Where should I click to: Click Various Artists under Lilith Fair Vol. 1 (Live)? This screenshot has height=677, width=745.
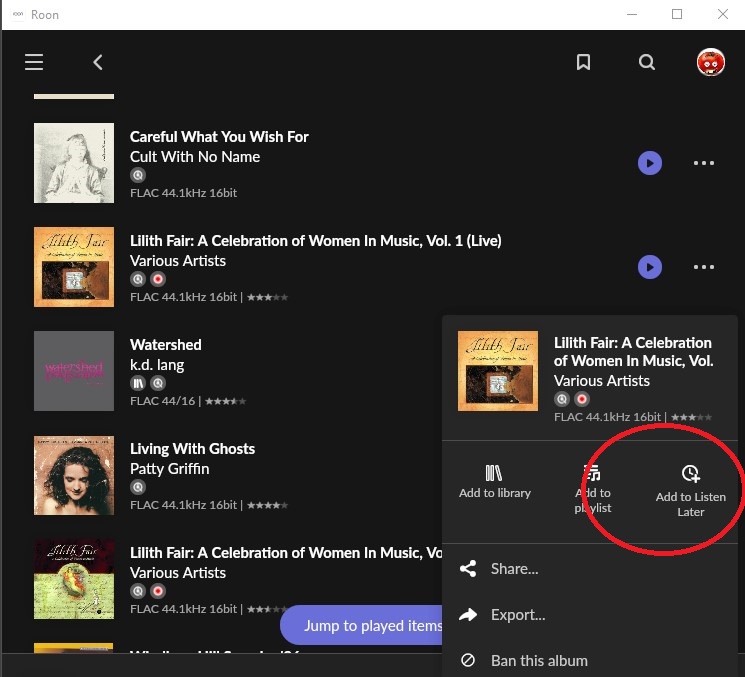pyautogui.click(x=178, y=261)
